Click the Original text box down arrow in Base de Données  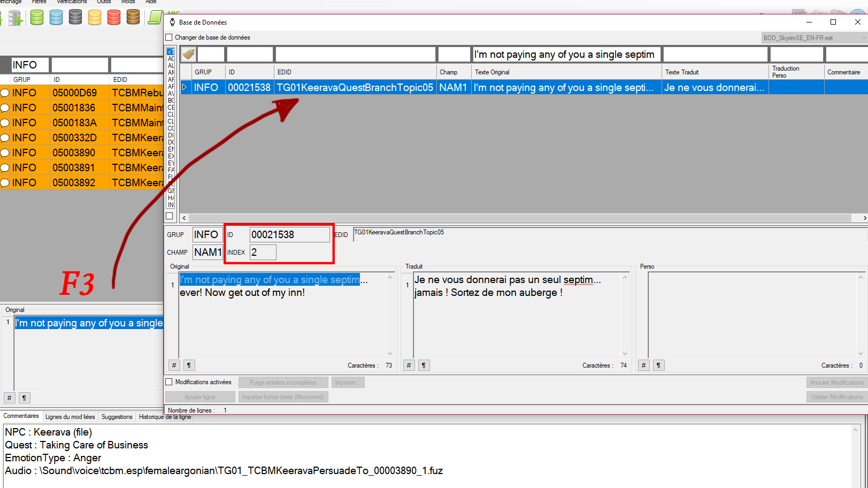tap(390, 354)
